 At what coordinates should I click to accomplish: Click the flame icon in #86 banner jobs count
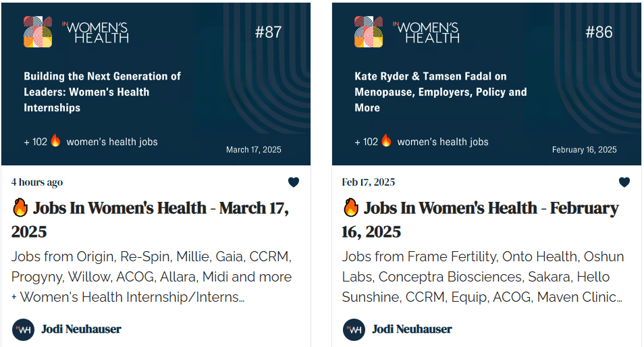click(x=386, y=140)
